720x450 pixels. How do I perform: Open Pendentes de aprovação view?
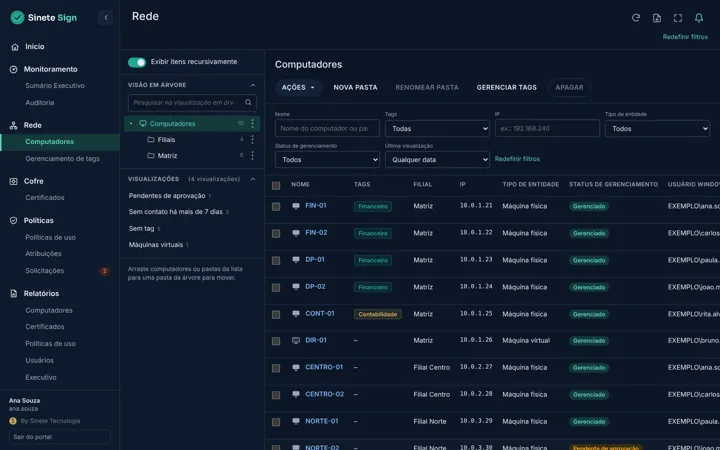pos(167,196)
